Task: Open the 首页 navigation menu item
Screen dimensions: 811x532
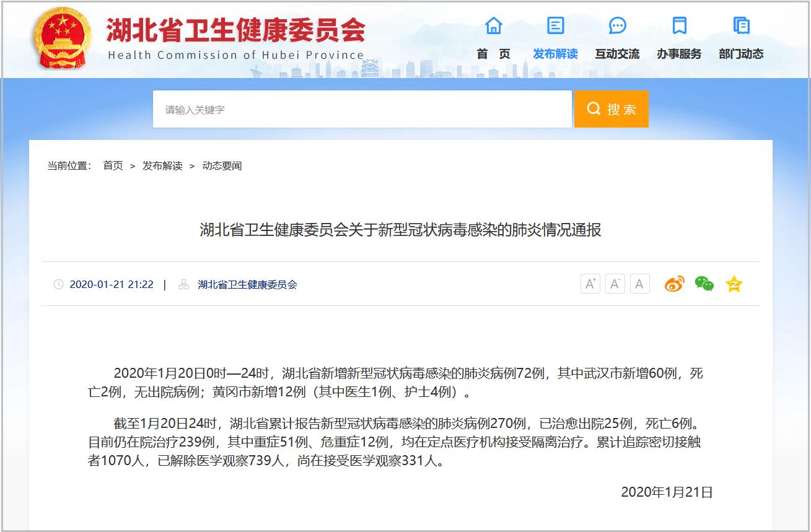Action: 493,54
